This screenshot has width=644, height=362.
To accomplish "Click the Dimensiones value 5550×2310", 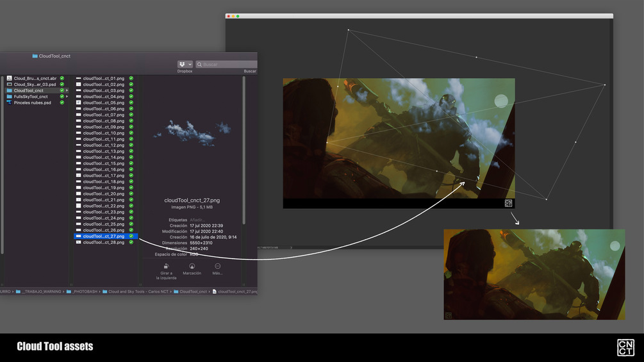I will tap(201, 243).
